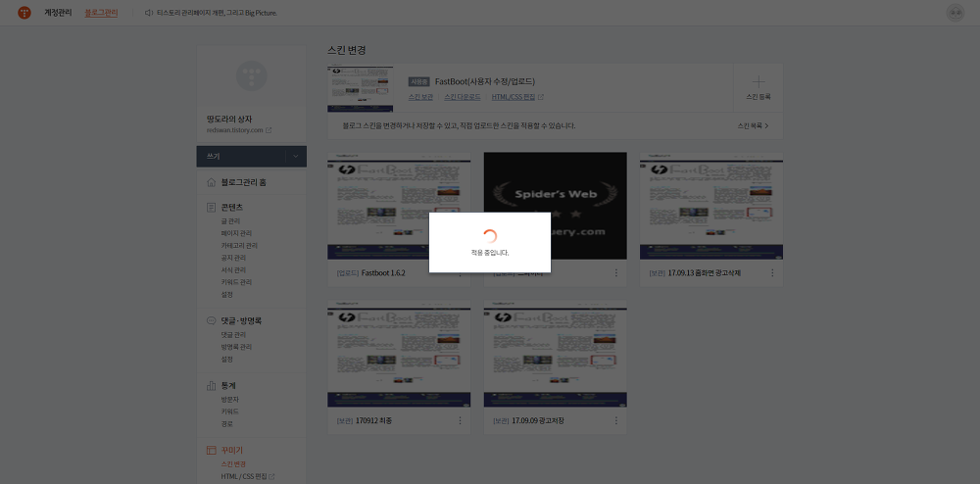
Task: Click the 스킨 보관 link
Action: (x=420, y=97)
